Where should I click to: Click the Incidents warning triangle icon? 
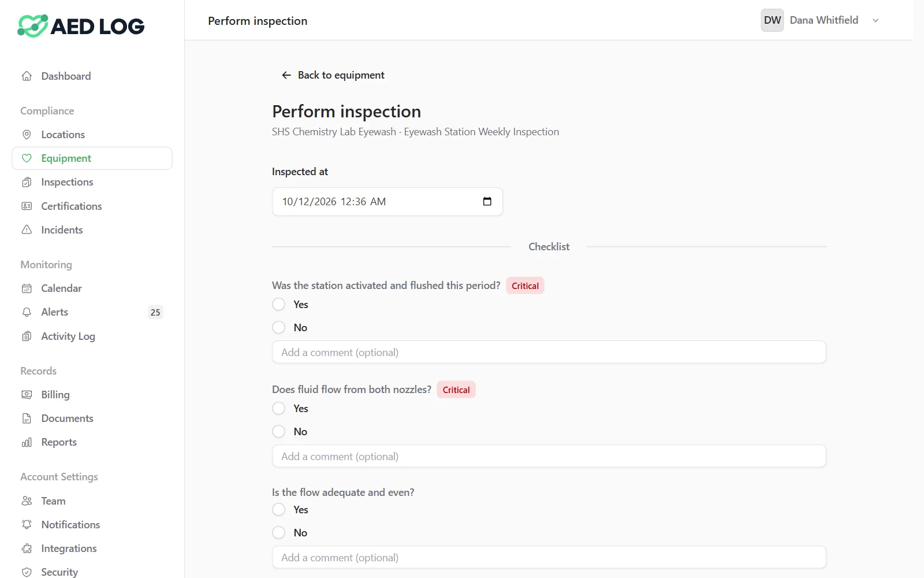(27, 230)
